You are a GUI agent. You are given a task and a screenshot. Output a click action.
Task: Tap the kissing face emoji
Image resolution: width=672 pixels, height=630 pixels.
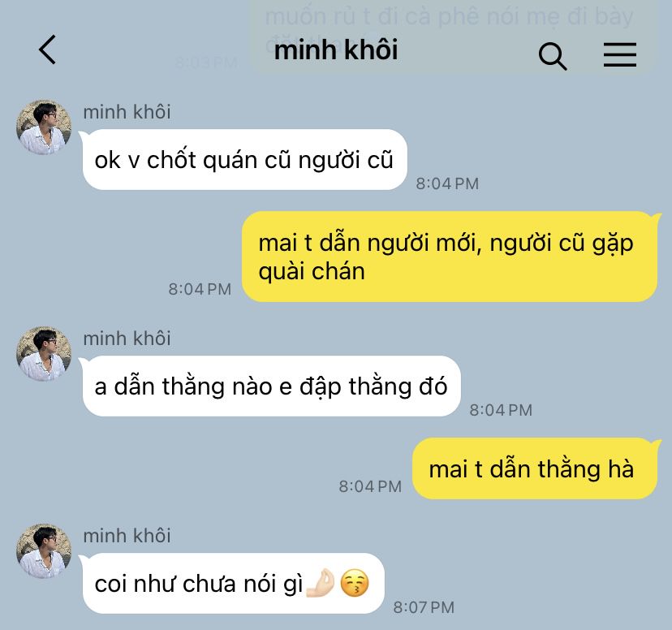pyautogui.click(x=355, y=583)
